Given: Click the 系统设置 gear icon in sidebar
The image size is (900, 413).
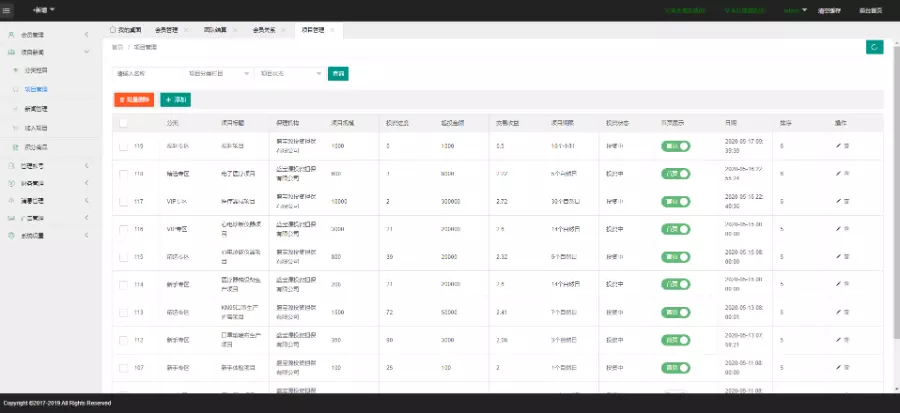Looking at the screenshot, I should click(x=11, y=235).
